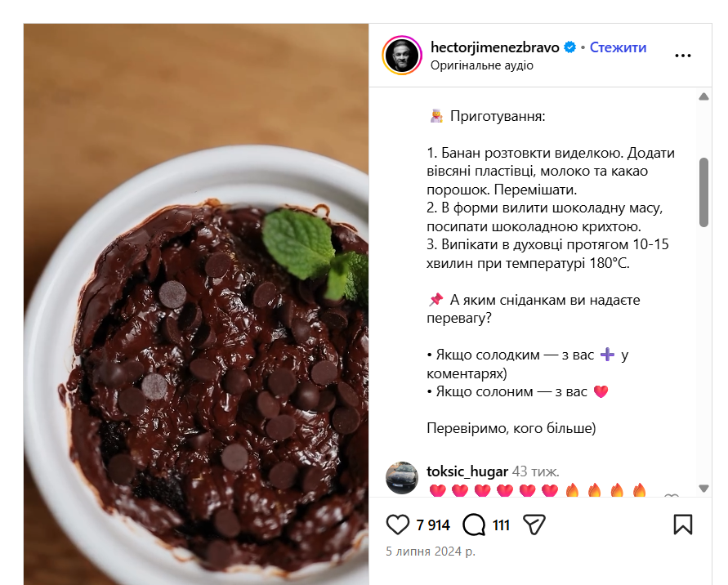Open toksic_hugar's commenter avatar
Viewport: 728px width, 585px height.
(402, 478)
